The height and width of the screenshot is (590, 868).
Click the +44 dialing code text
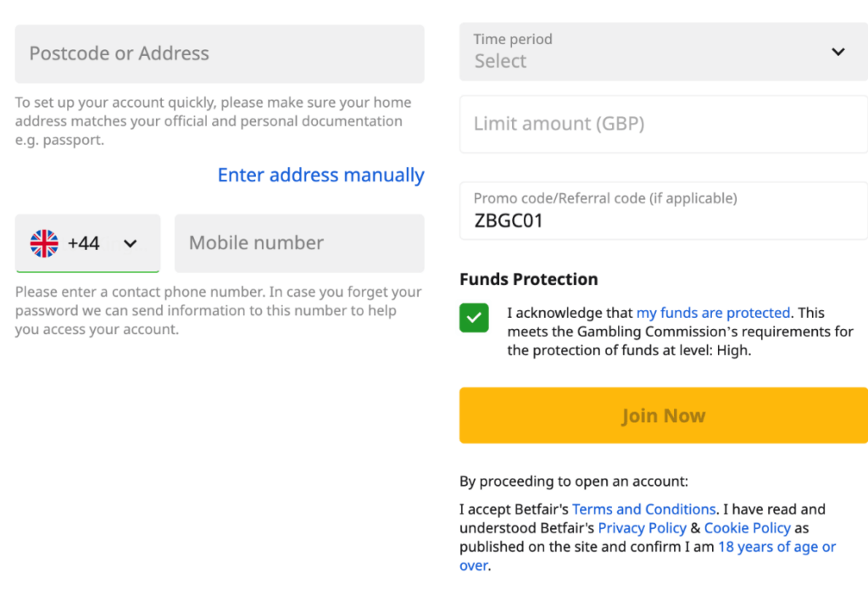pos(84,243)
